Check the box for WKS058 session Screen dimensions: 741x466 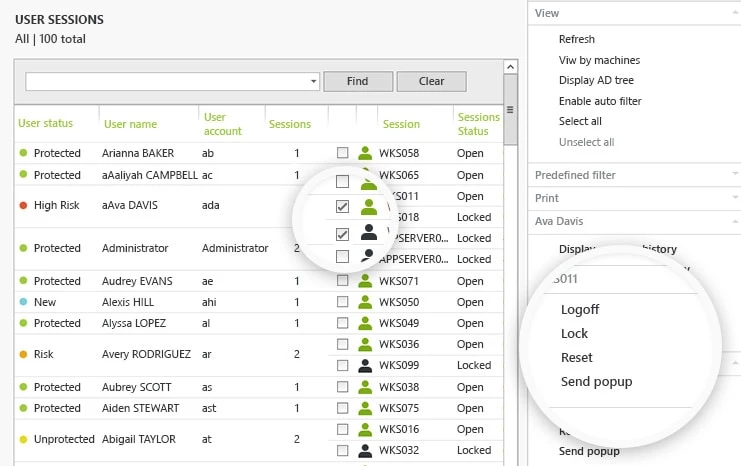pos(343,154)
